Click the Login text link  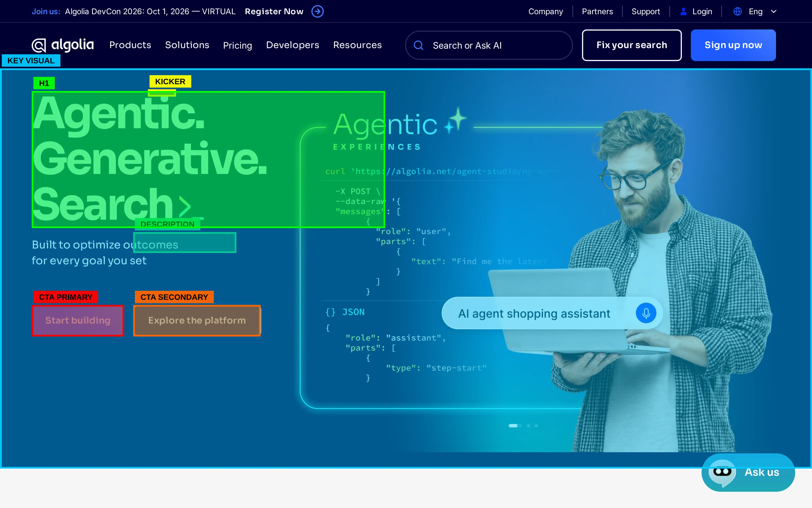pos(702,11)
